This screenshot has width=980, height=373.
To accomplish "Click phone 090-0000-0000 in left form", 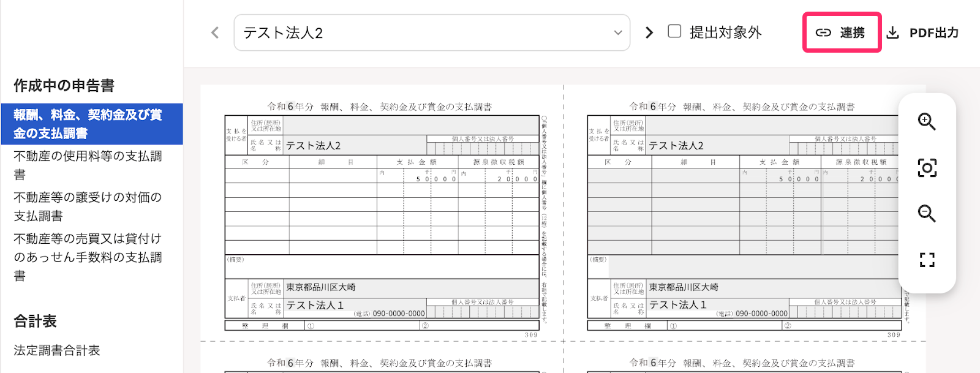I will (399, 314).
